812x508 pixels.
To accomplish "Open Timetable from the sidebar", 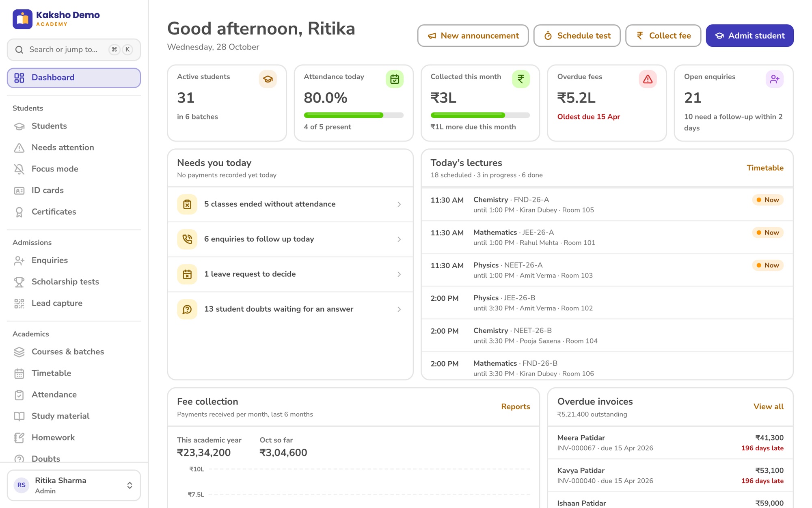I will [74, 373].
